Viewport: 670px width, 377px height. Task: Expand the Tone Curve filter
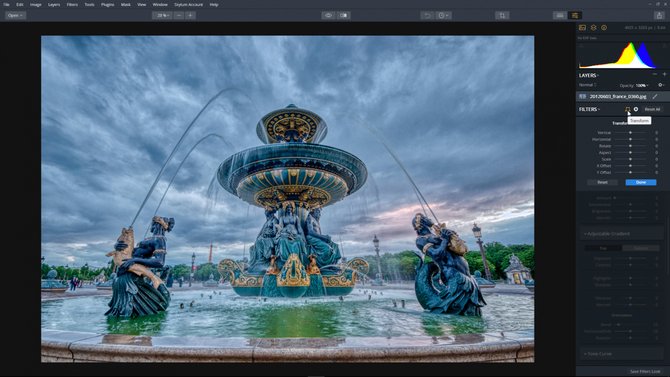tap(622, 354)
